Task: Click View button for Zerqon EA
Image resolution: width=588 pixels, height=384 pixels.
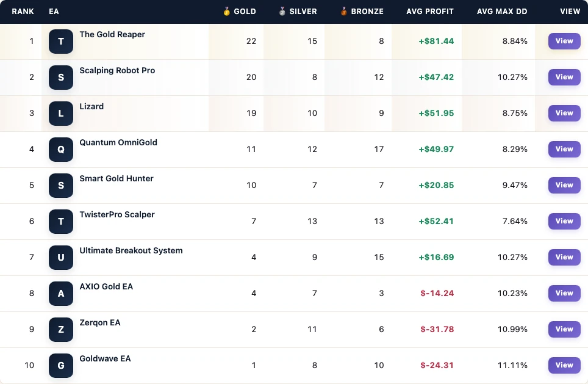Action: (564, 329)
